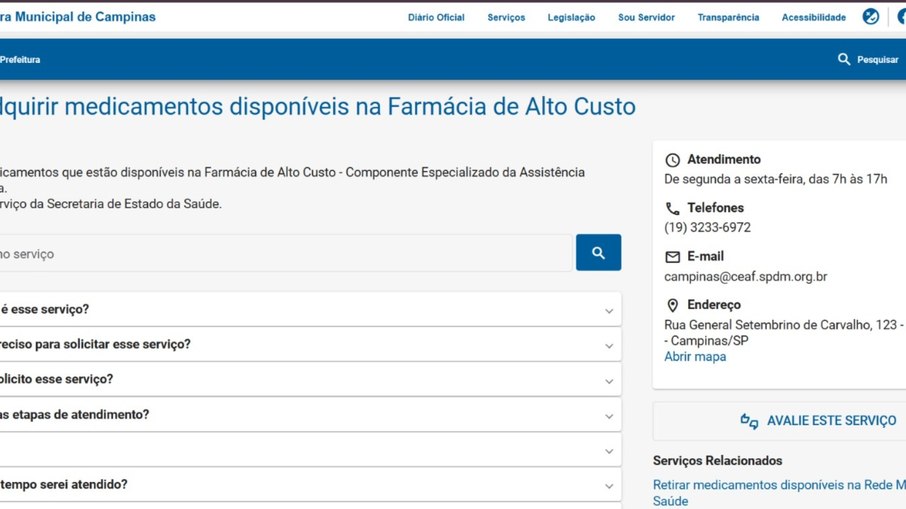906x509 pixels.
Task: Open the Sou Servidor menu item
Action: pyautogui.click(x=646, y=17)
